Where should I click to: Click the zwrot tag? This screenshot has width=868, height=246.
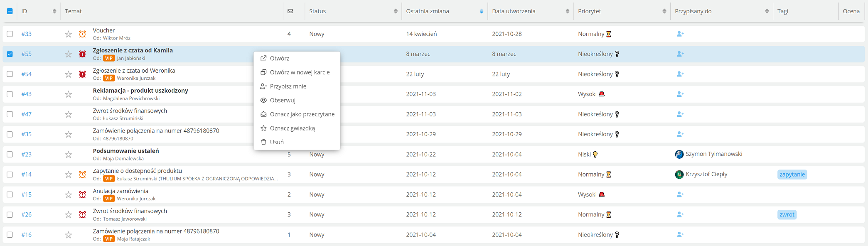pyautogui.click(x=787, y=215)
